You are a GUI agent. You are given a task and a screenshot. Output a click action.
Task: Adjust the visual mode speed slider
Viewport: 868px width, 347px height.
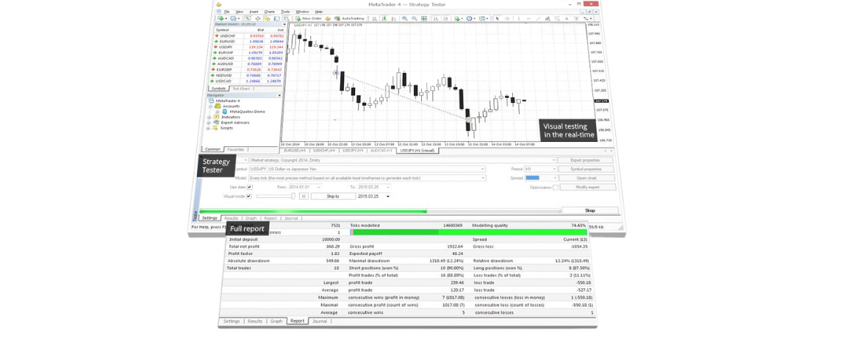tap(276, 196)
